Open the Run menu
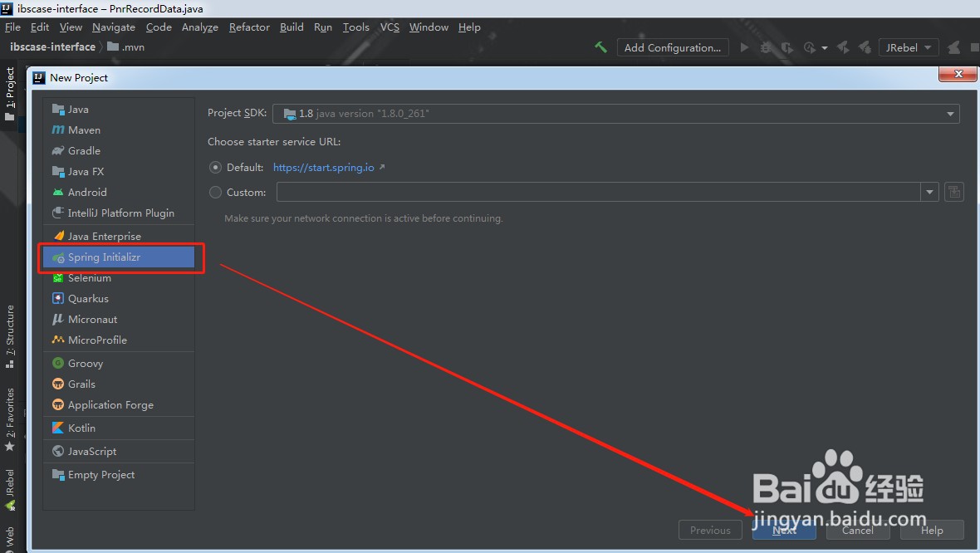The height and width of the screenshot is (553, 980). pyautogui.click(x=322, y=27)
